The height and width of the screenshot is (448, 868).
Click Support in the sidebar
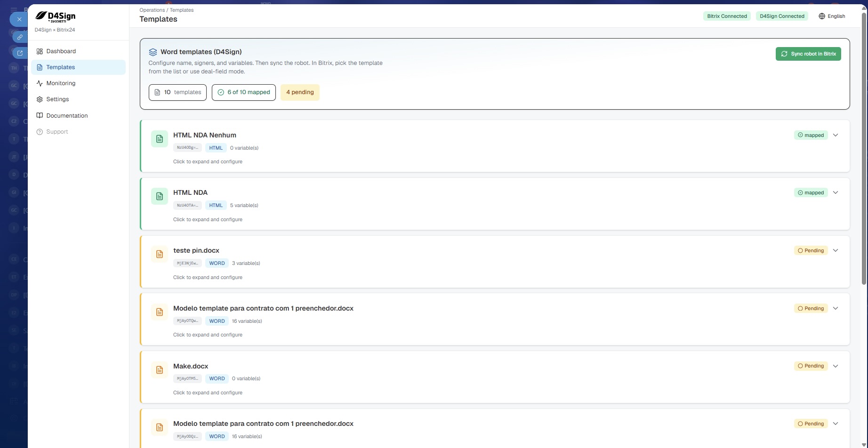click(78, 132)
